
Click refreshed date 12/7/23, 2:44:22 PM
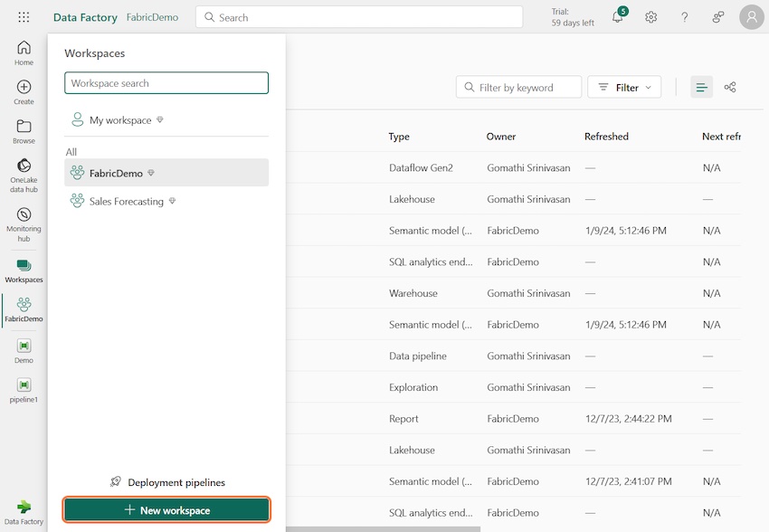coord(628,419)
